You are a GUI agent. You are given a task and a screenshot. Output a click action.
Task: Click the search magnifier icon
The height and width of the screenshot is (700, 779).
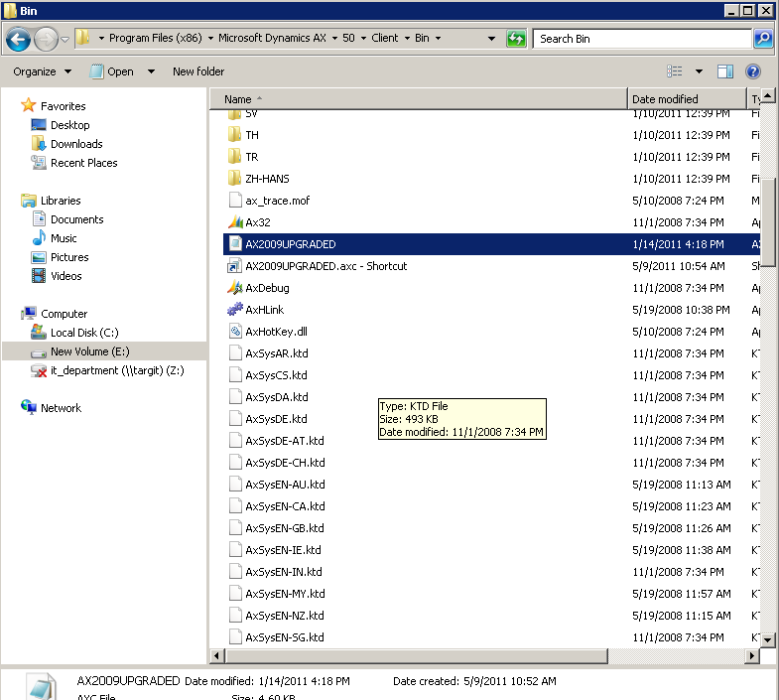point(763,39)
